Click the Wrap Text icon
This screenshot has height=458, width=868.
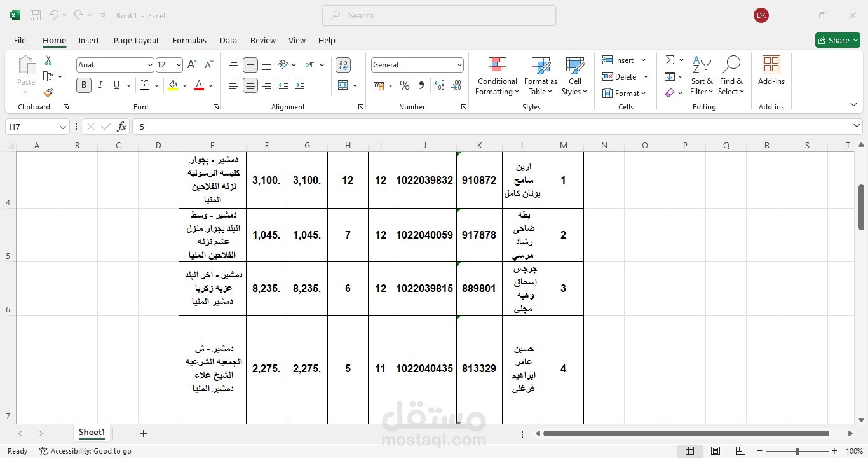tap(343, 65)
